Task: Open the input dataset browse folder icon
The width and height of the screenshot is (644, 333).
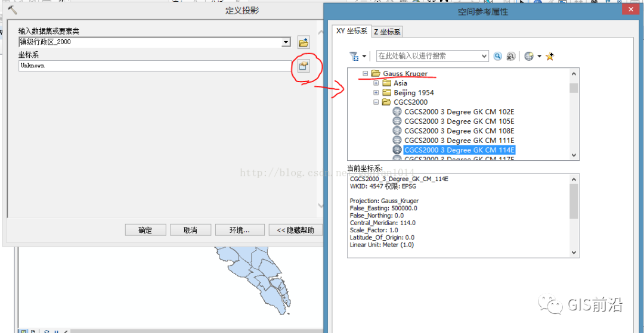Action: (304, 42)
